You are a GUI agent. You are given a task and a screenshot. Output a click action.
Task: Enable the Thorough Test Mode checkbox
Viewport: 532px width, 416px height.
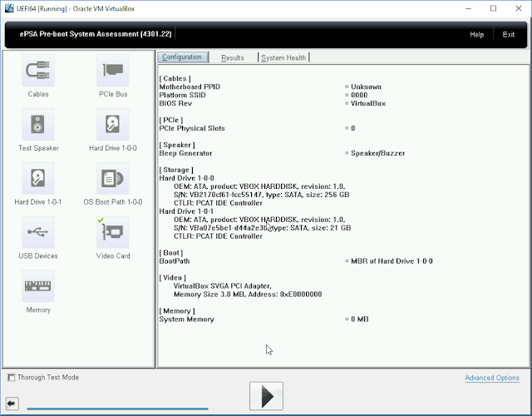click(x=11, y=377)
